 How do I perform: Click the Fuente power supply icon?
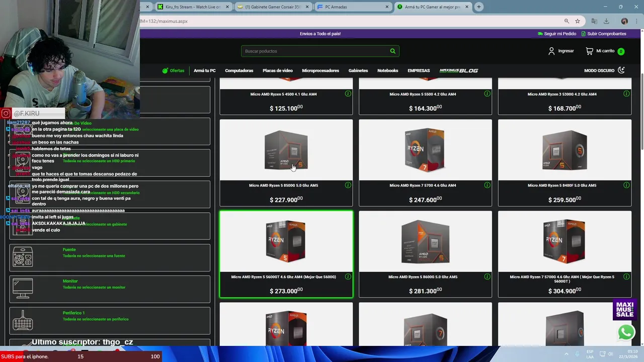pos(23,257)
